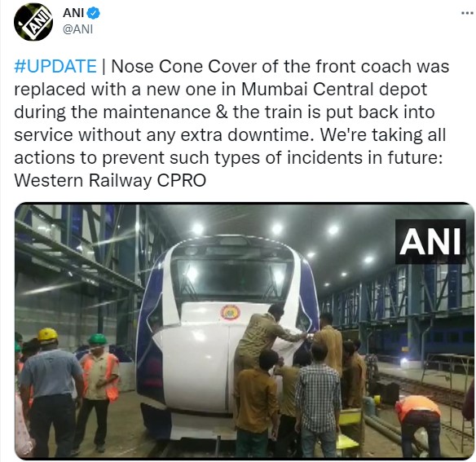
Task: Click the ANI watermark in the photo
Action: (x=430, y=242)
